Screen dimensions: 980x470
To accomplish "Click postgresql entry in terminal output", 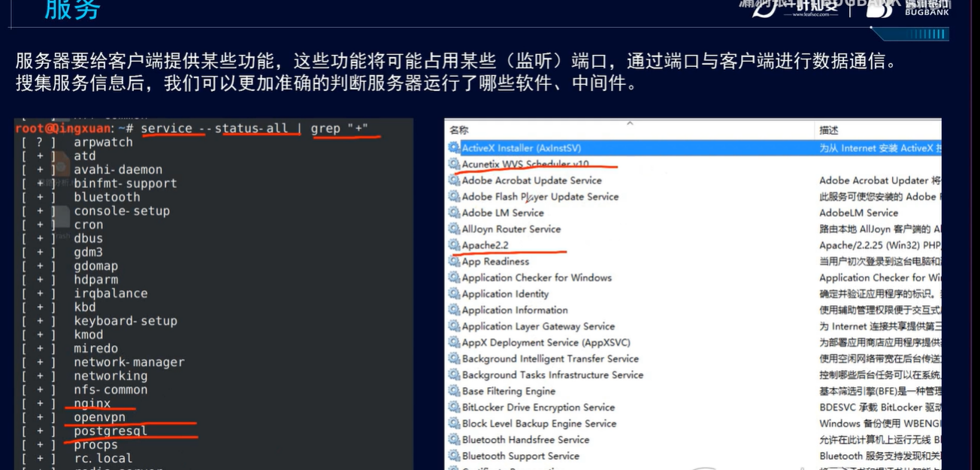I will (110, 431).
